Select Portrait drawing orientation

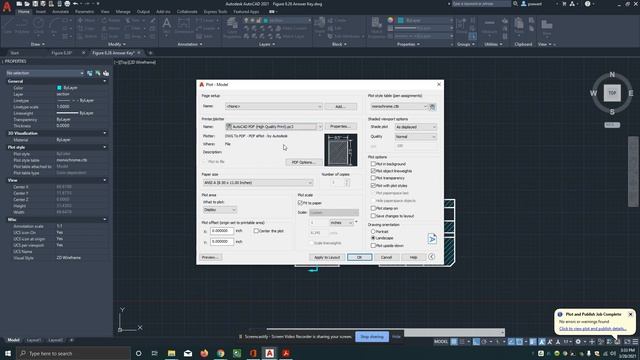click(373, 231)
